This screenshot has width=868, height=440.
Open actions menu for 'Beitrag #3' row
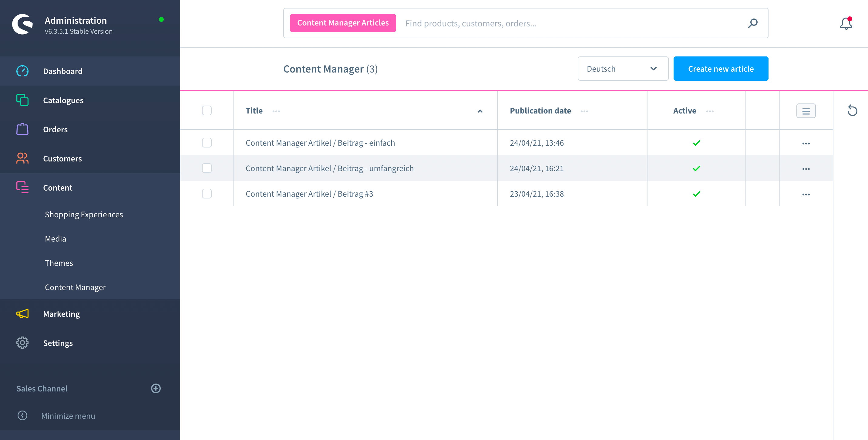tap(806, 194)
